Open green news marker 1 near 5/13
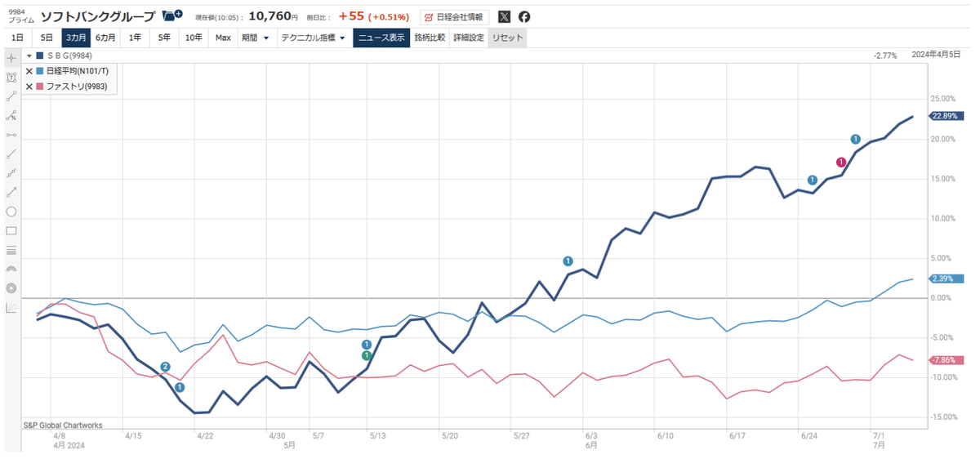 tap(367, 355)
